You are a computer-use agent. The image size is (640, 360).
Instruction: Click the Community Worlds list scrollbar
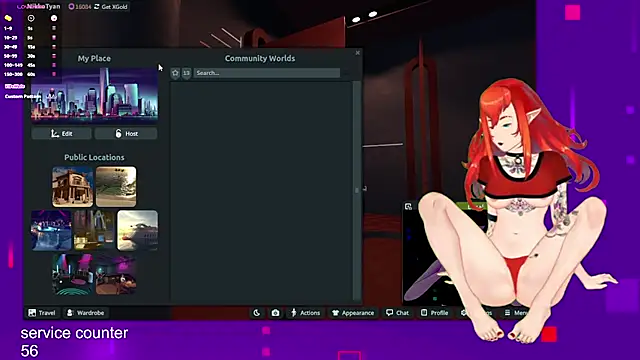tap(357, 190)
